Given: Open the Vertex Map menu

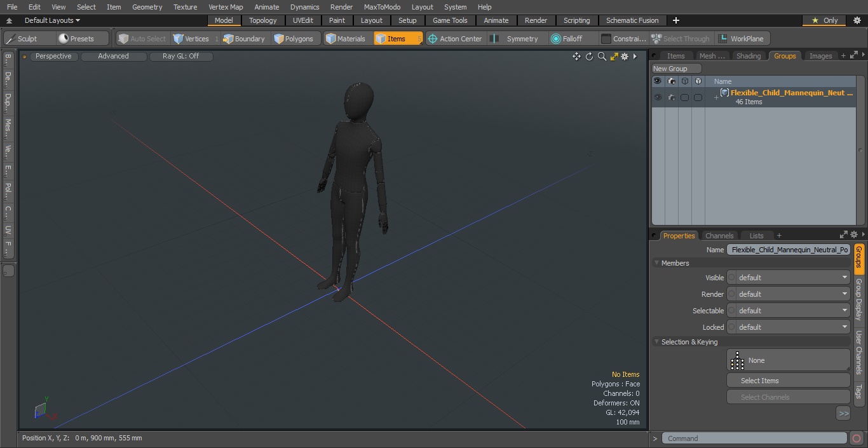Looking at the screenshot, I should tap(226, 7).
